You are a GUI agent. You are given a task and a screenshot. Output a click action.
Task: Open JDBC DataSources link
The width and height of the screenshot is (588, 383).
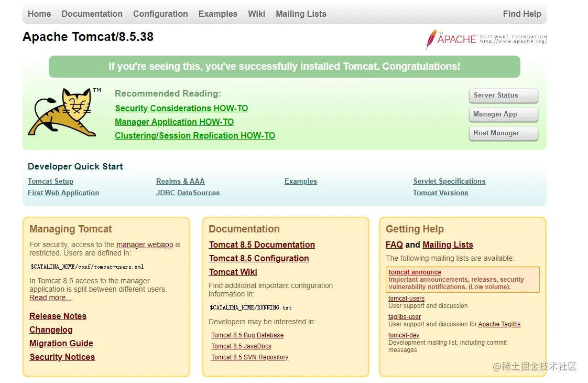pos(188,193)
